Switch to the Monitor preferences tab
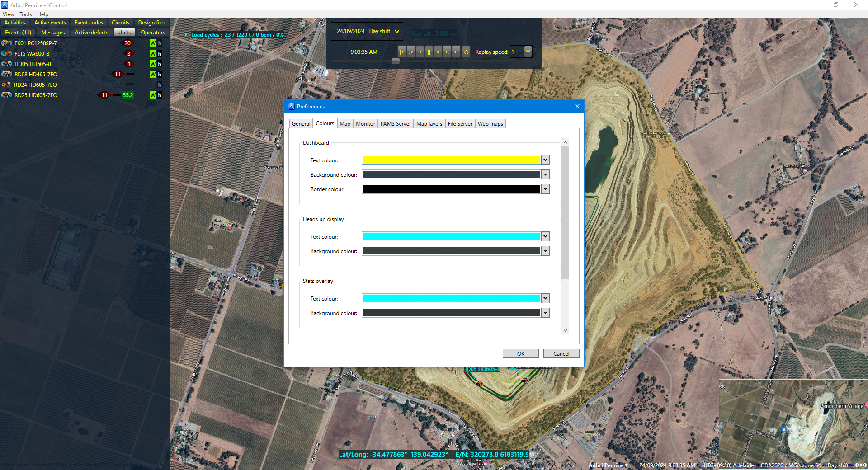The height and width of the screenshot is (470, 868). pyautogui.click(x=365, y=124)
